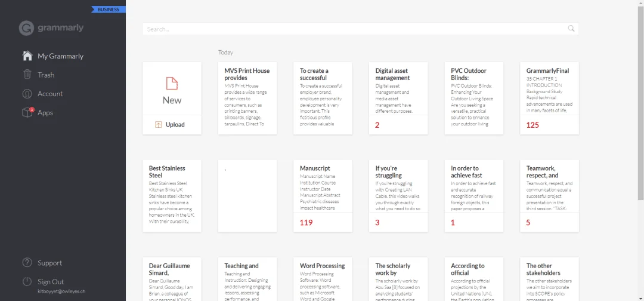644x301 pixels.
Task: Open the Digital asset management document
Action: 398,99
